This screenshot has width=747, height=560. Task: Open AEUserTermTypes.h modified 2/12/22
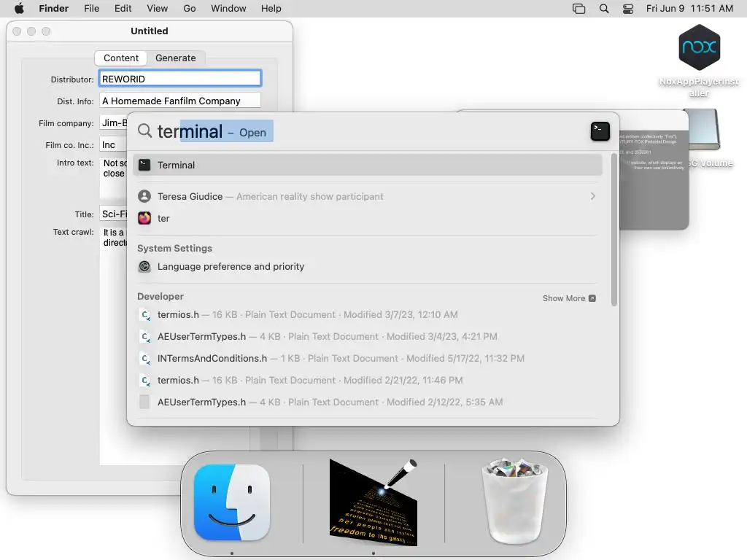[x=368, y=402]
